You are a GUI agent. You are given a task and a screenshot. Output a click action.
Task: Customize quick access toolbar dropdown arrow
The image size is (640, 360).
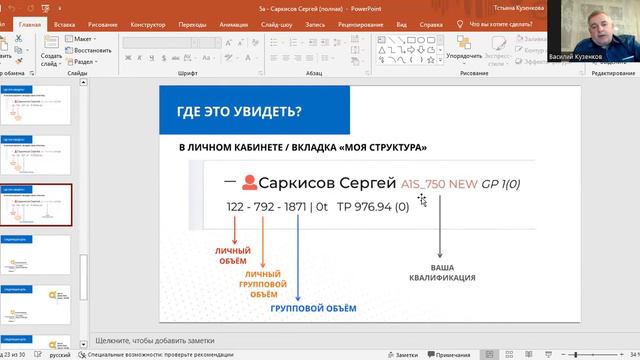(60, 8)
